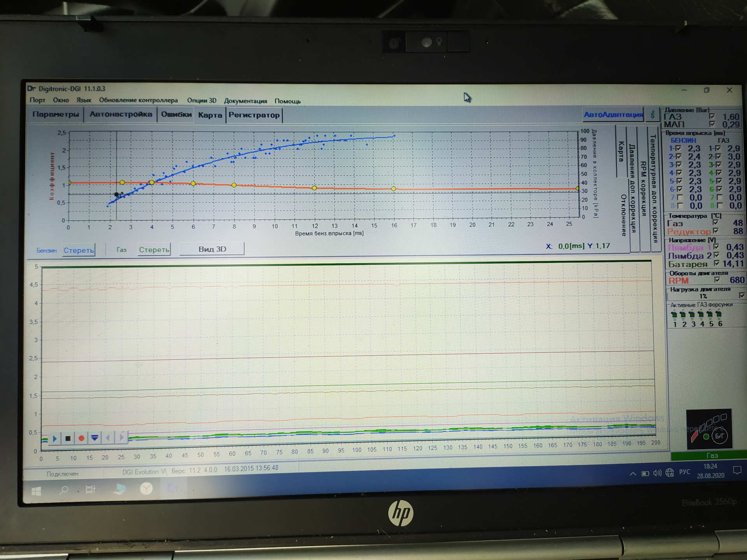This screenshot has width=747, height=560.
Task: Toggle the Редуктор temperature checkbox
Action: pos(715,231)
